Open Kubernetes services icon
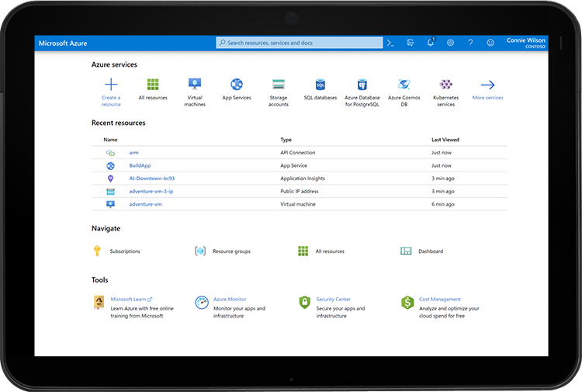582x392 pixels. point(445,85)
